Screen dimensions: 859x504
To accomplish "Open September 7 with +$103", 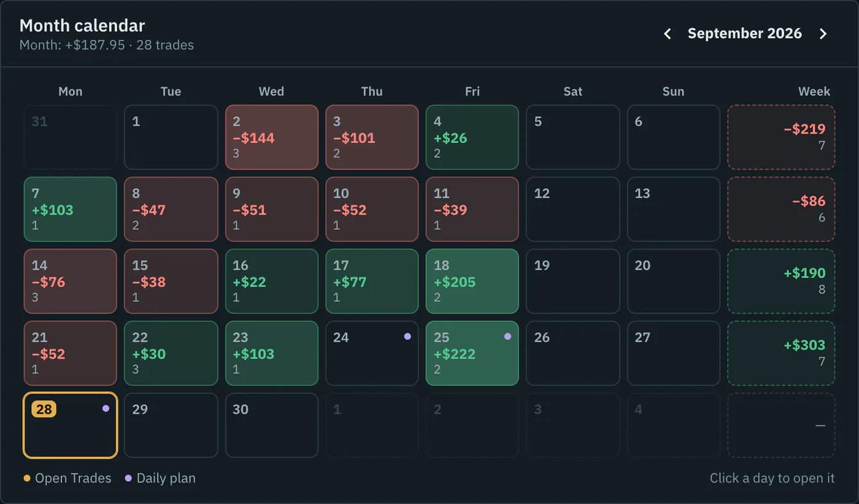I will click(x=71, y=209).
